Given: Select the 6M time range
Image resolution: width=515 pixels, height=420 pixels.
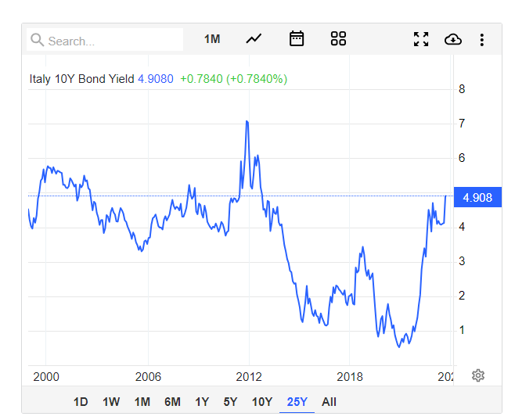Looking at the screenshot, I should click(x=172, y=402).
